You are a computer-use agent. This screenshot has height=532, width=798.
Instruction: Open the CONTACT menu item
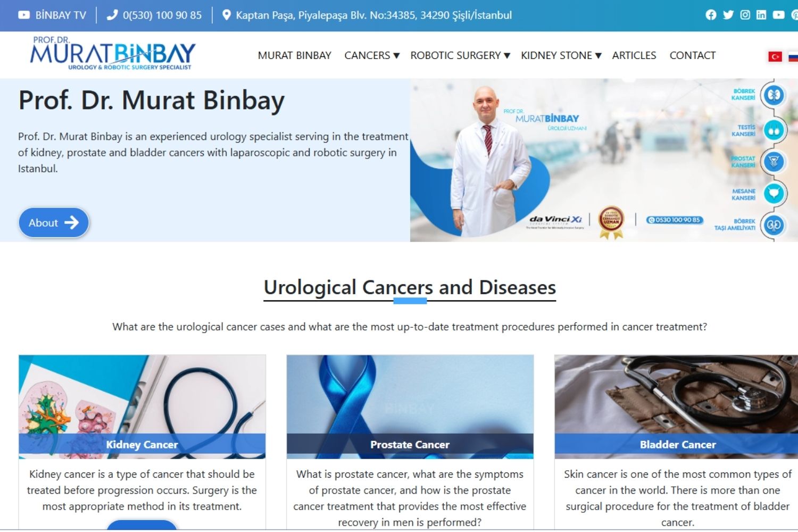tap(692, 55)
